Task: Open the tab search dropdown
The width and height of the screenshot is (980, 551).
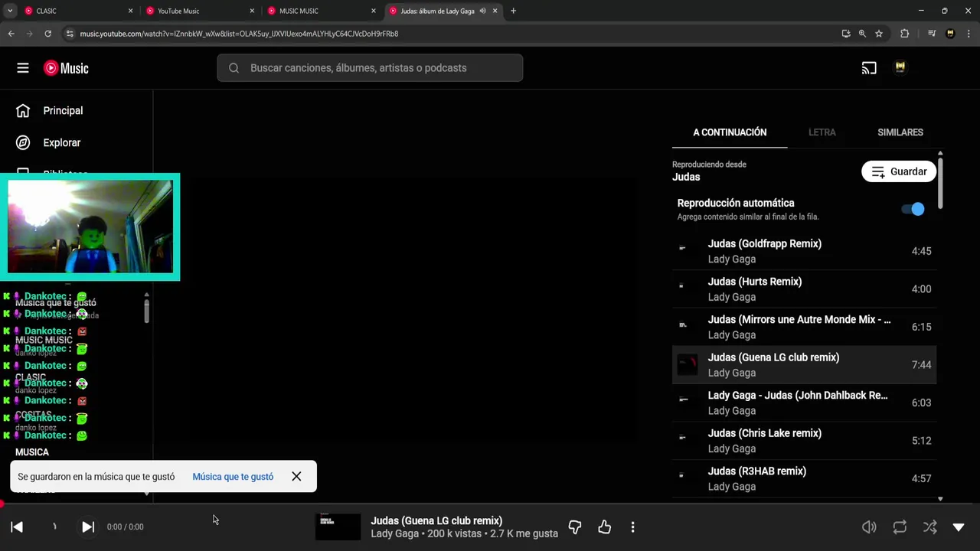Action: coord(10,11)
